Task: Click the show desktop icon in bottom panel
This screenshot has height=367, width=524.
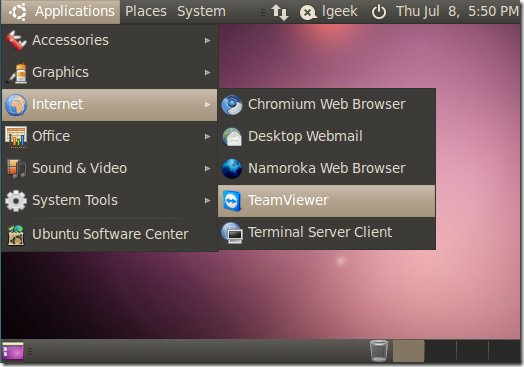Action: (x=13, y=351)
